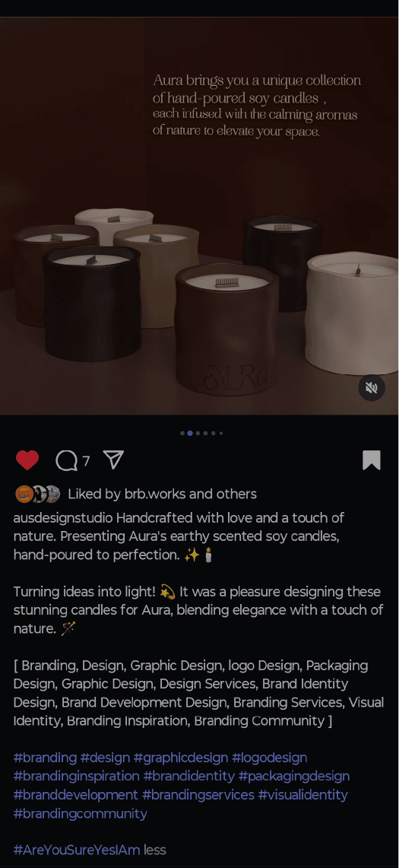
Task: View the comment count number 7
Action: pos(86,460)
